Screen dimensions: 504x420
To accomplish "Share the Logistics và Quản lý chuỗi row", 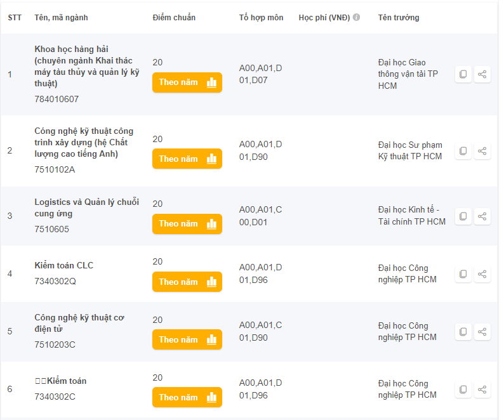I will click(482, 216).
